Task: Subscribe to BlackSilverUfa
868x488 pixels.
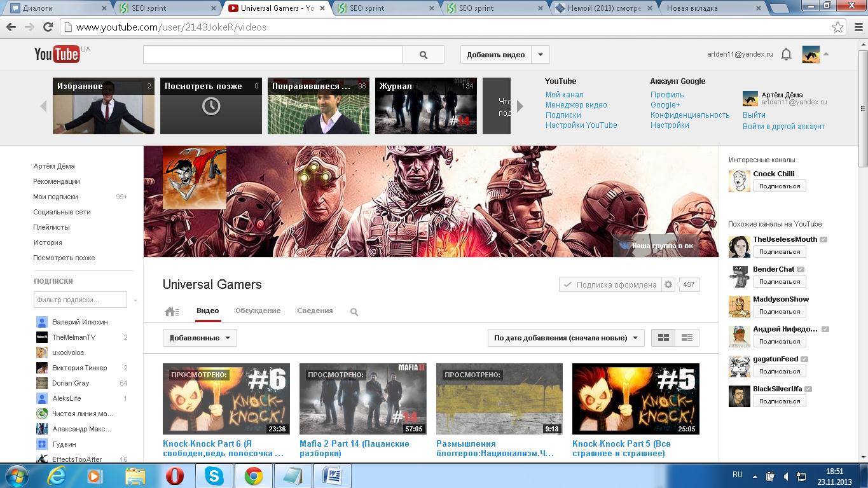Action: (780, 401)
